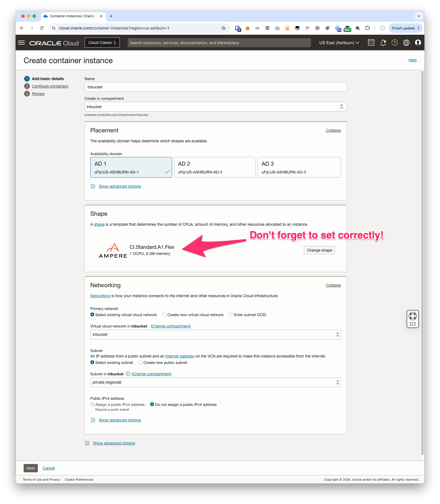The image size is (440, 504).
Task: Click the Chrome profile avatar icon
Action: [x=382, y=28]
